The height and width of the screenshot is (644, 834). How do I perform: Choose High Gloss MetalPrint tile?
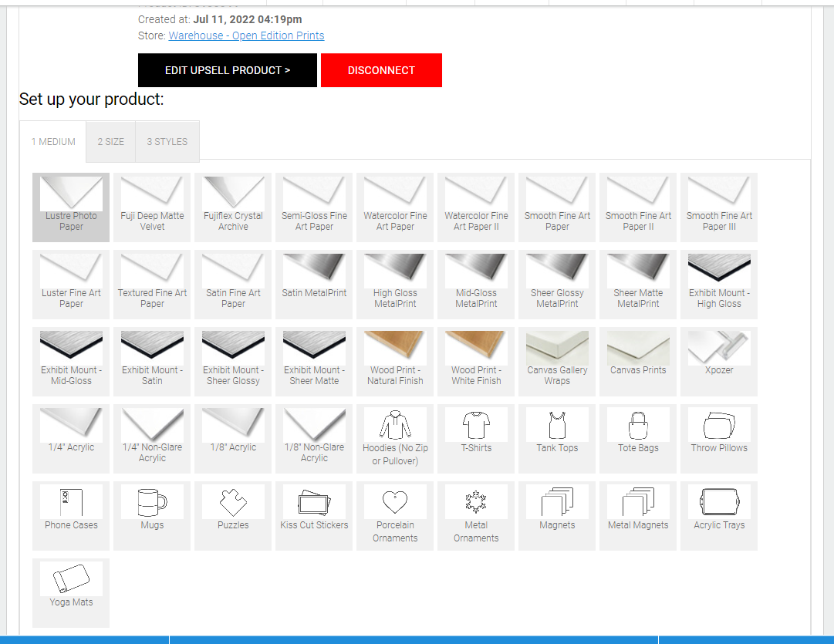(395, 285)
